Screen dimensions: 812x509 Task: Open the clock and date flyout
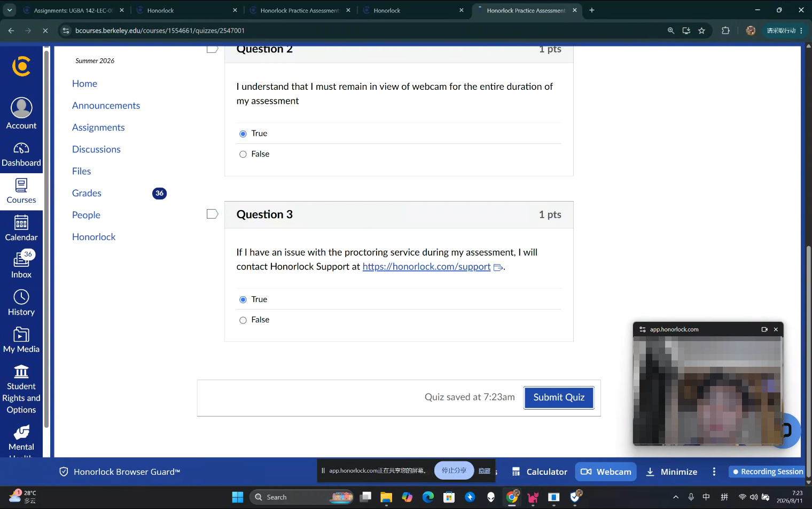pyautogui.click(x=790, y=497)
